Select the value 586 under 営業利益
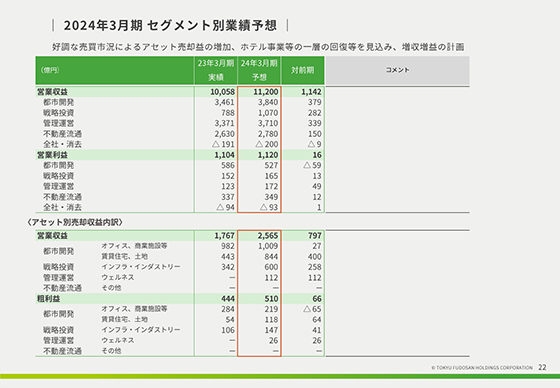Screen dimensions: 560x388 (x=228, y=165)
